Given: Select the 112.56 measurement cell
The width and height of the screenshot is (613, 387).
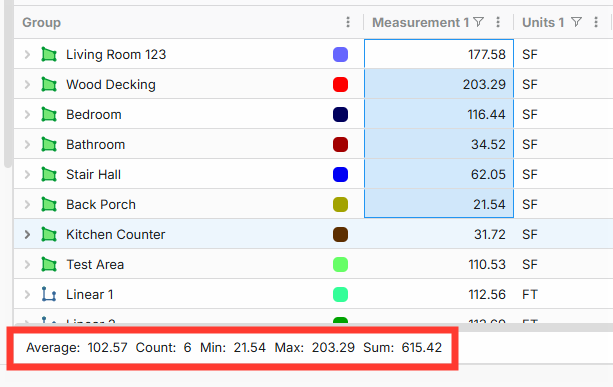Looking at the screenshot, I should coord(439,294).
